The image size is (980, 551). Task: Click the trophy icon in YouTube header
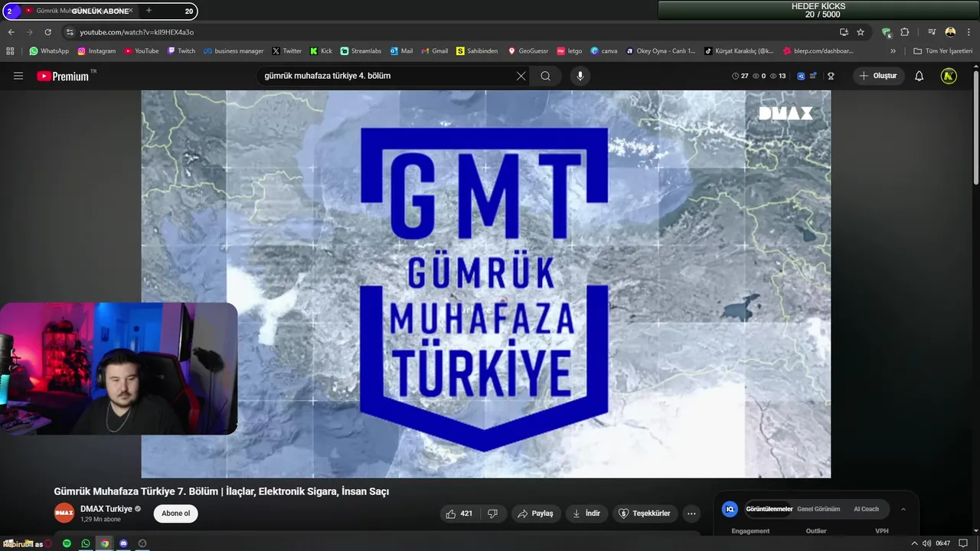click(x=831, y=76)
